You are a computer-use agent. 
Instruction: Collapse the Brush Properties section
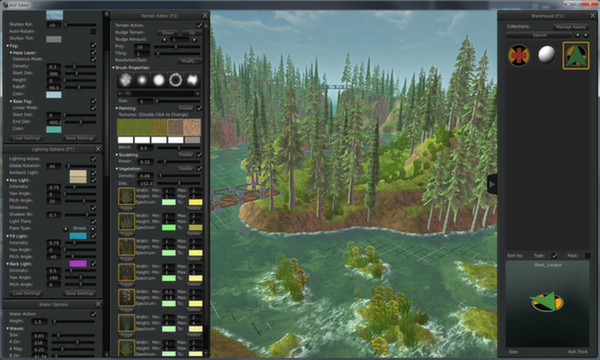tap(114, 68)
